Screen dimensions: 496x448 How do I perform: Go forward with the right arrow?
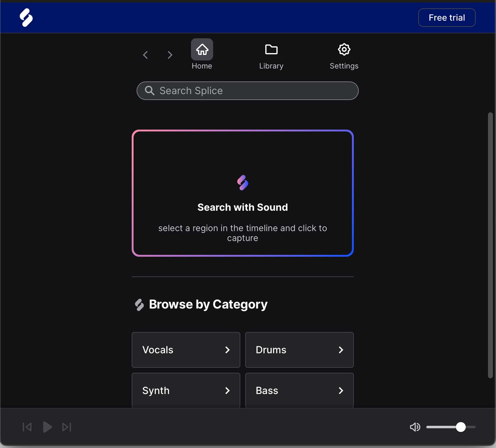pyautogui.click(x=170, y=55)
